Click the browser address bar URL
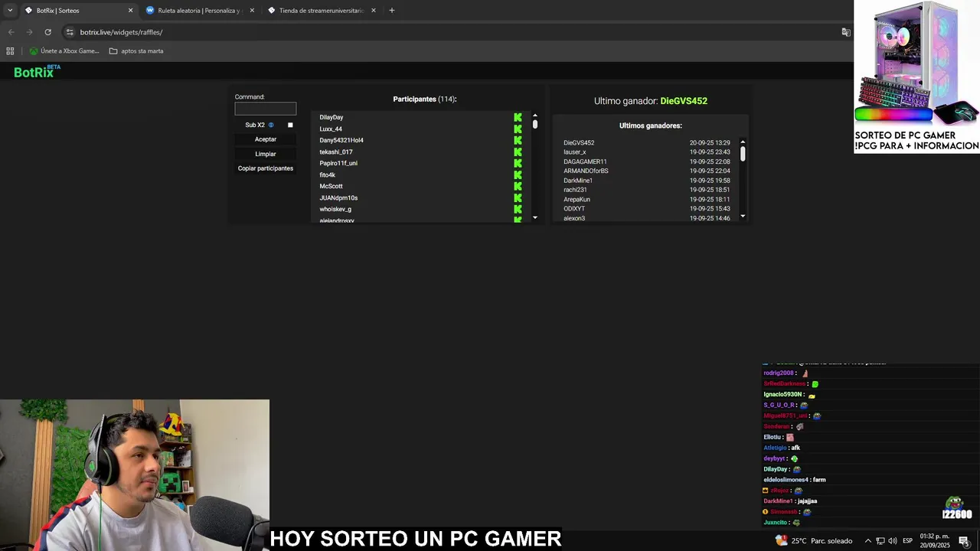 (x=121, y=32)
